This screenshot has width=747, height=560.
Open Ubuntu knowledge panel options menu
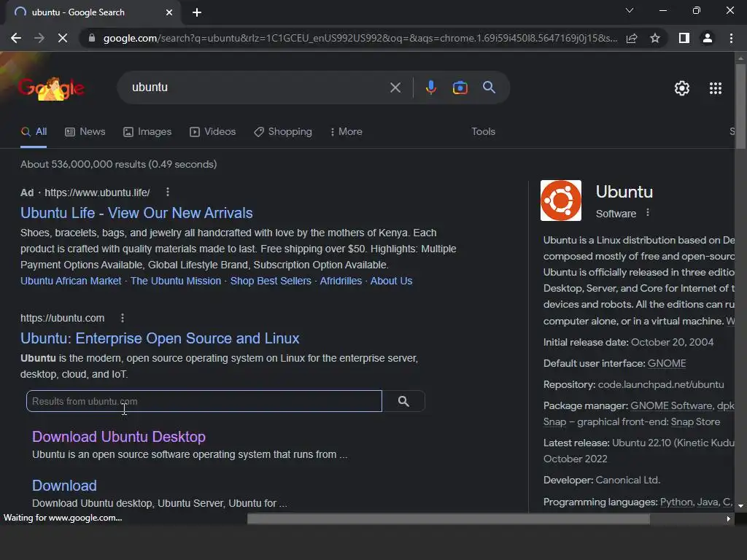[648, 212]
